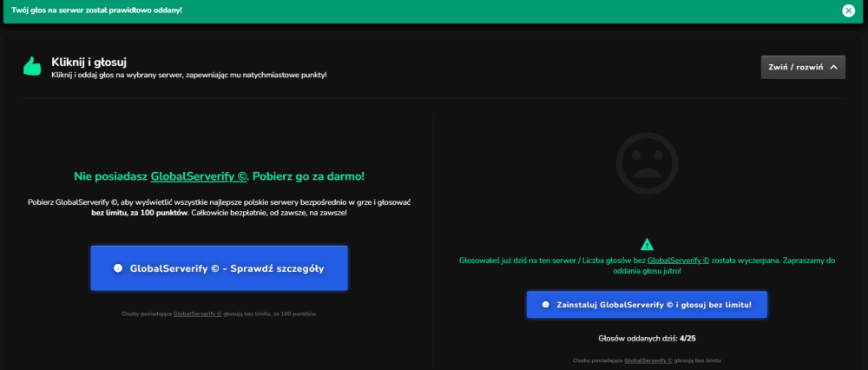Dismiss the green vote confirmation banner
This screenshot has height=370, width=868.
[848, 10]
